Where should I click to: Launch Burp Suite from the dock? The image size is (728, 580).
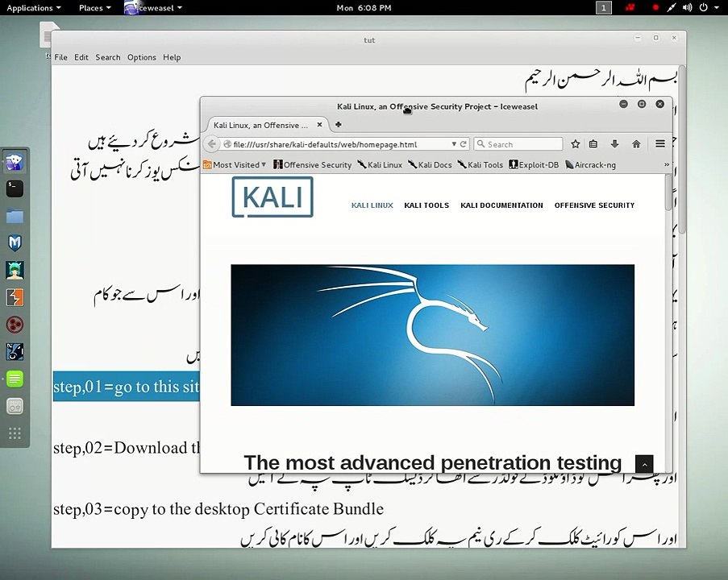coord(15,297)
